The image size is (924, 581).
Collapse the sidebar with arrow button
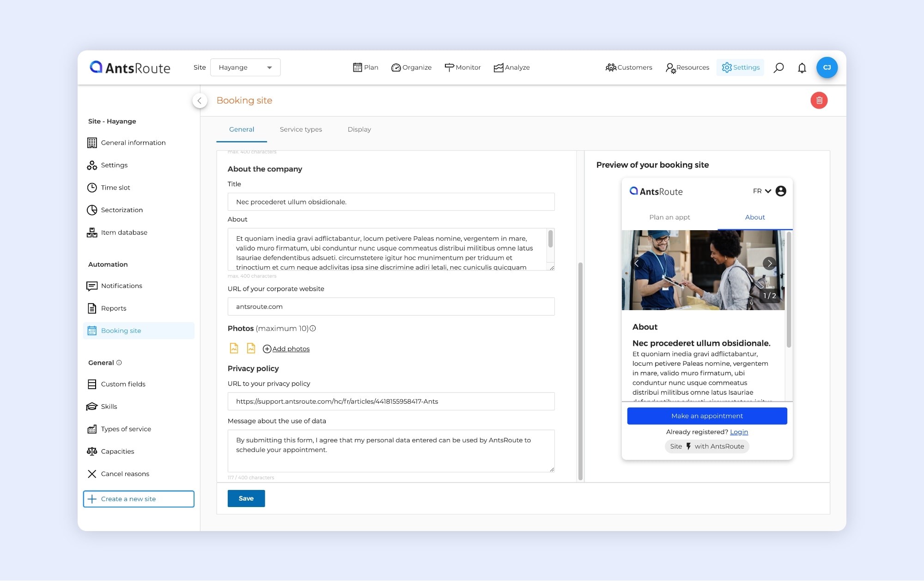point(200,100)
